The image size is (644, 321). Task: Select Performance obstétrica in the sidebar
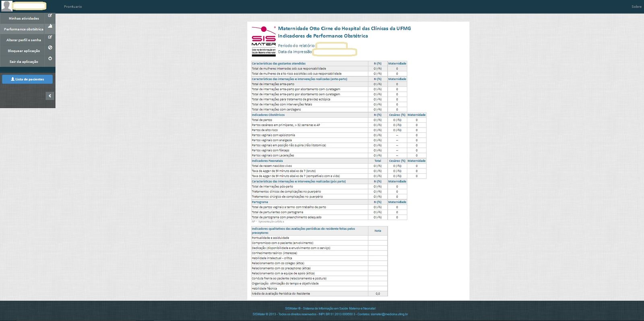point(23,29)
